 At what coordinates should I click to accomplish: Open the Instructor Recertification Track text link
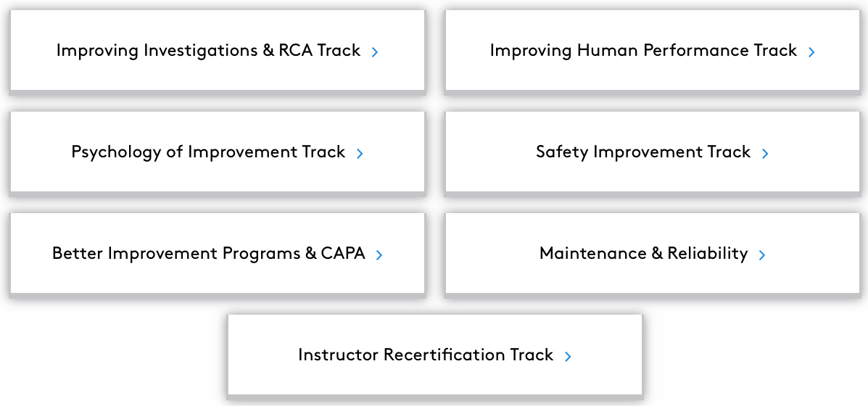click(x=426, y=355)
